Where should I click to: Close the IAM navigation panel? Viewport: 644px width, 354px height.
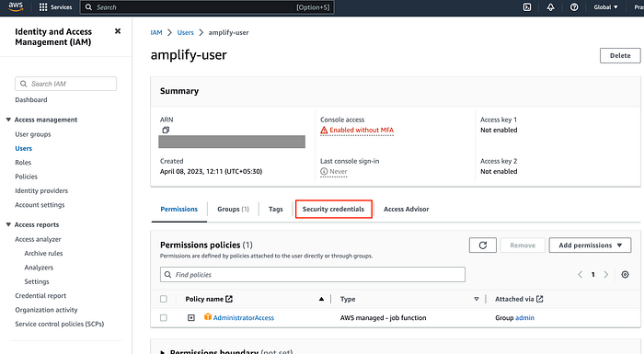tap(118, 31)
